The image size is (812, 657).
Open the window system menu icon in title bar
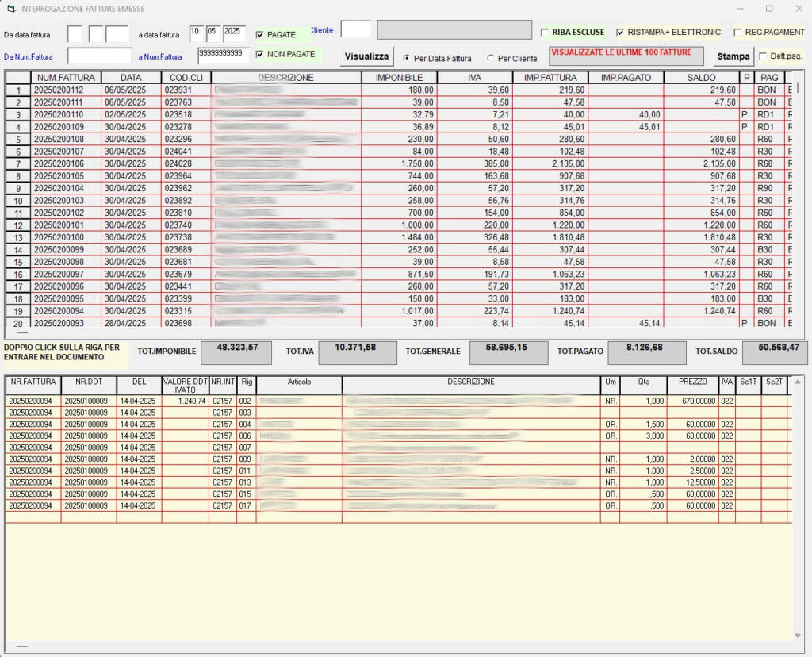point(11,9)
